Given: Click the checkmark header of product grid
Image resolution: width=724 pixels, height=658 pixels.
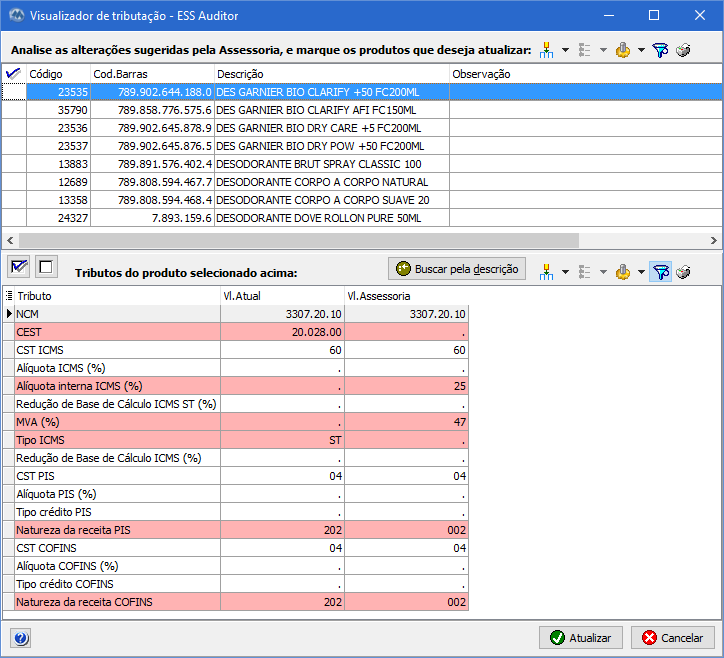Looking at the screenshot, I should 14,73.
